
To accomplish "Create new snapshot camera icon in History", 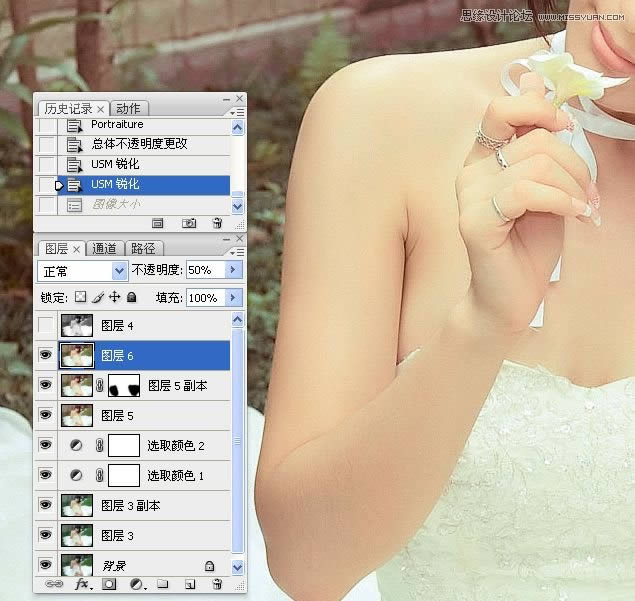I will pyautogui.click(x=189, y=223).
